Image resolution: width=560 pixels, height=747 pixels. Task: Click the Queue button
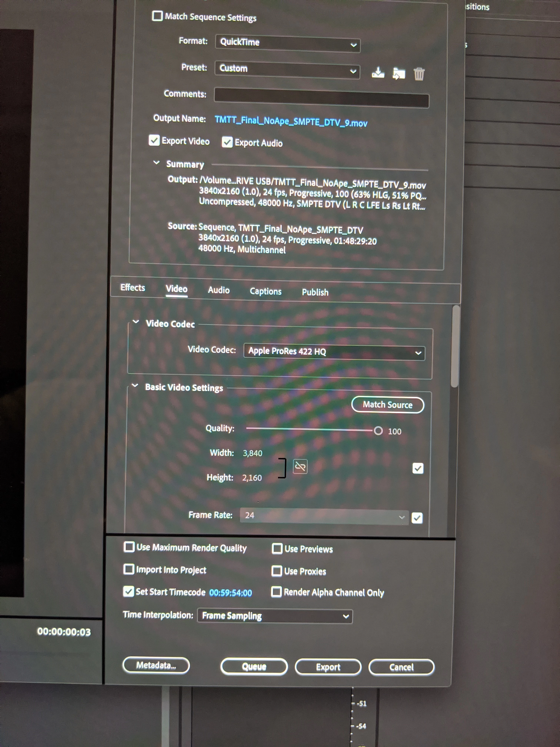254,666
